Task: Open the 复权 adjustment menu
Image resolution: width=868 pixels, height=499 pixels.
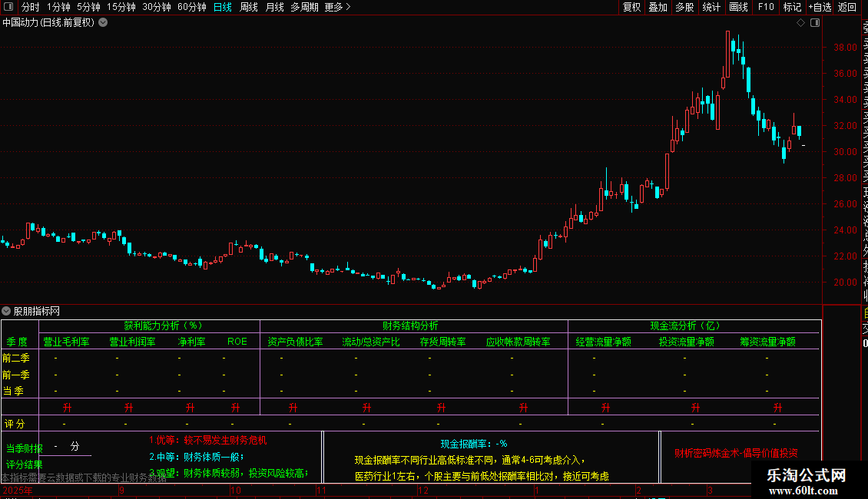Action: tap(631, 7)
